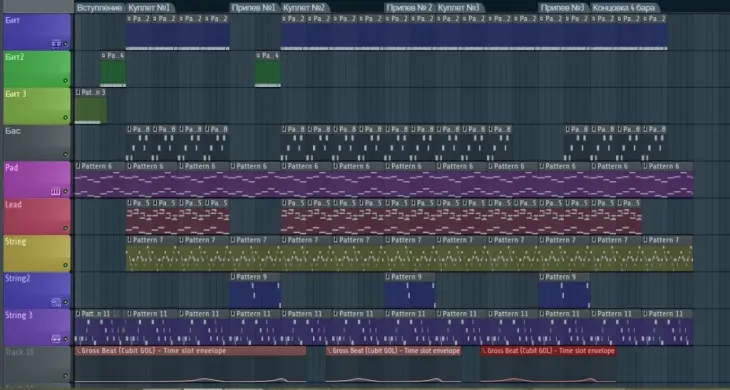Click the drum icon on the Бит track
Viewport: 730px width, 390px height.
tap(56, 44)
